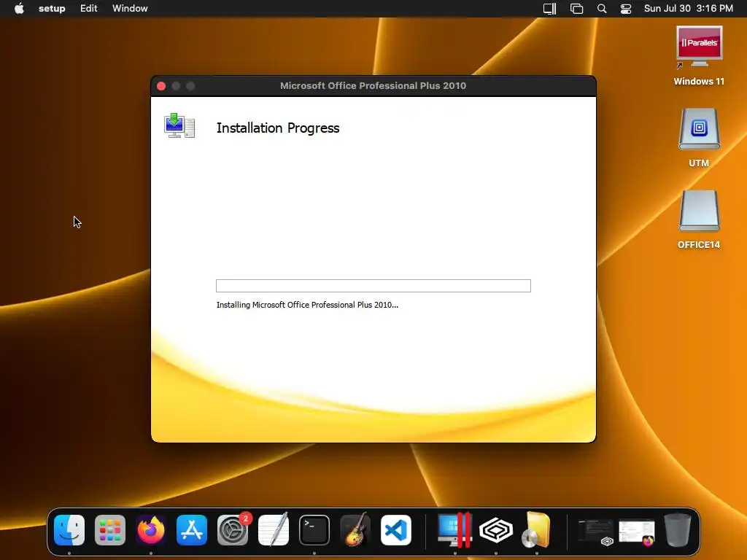Open Finder from the Dock

pyautogui.click(x=69, y=530)
